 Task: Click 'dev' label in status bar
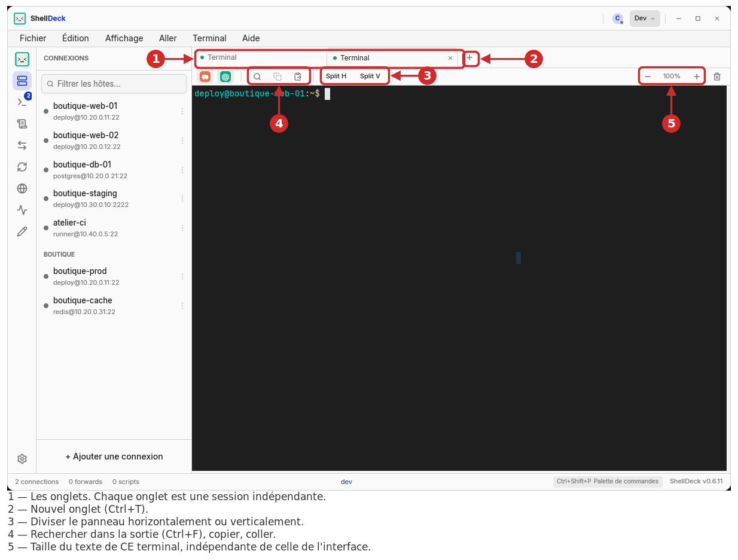tap(346, 482)
